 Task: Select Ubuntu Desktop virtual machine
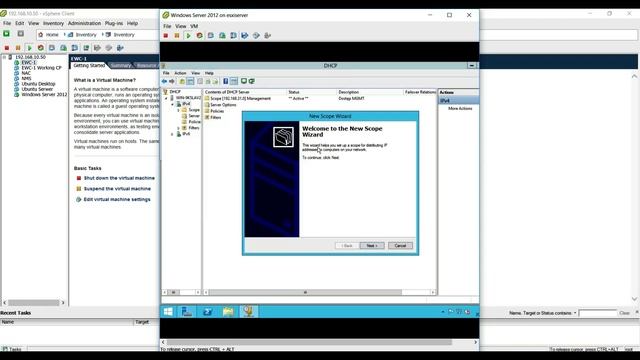pyautogui.click(x=38, y=84)
